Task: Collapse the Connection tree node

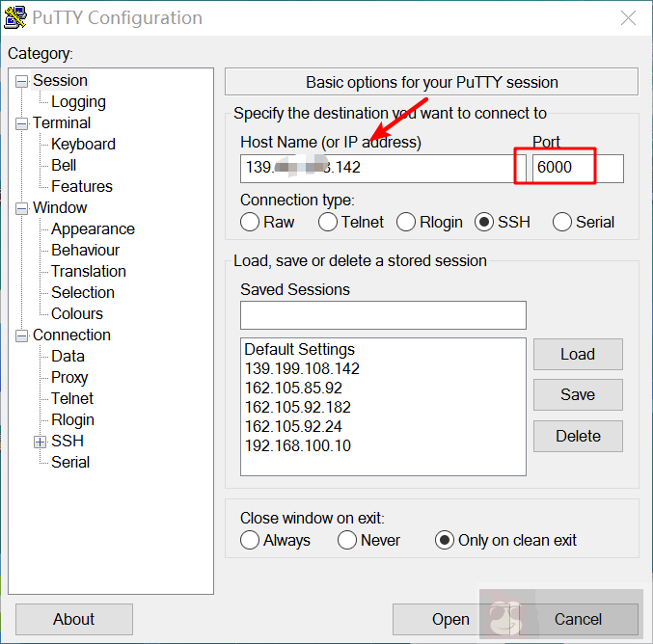Action: click(x=21, y=335)
